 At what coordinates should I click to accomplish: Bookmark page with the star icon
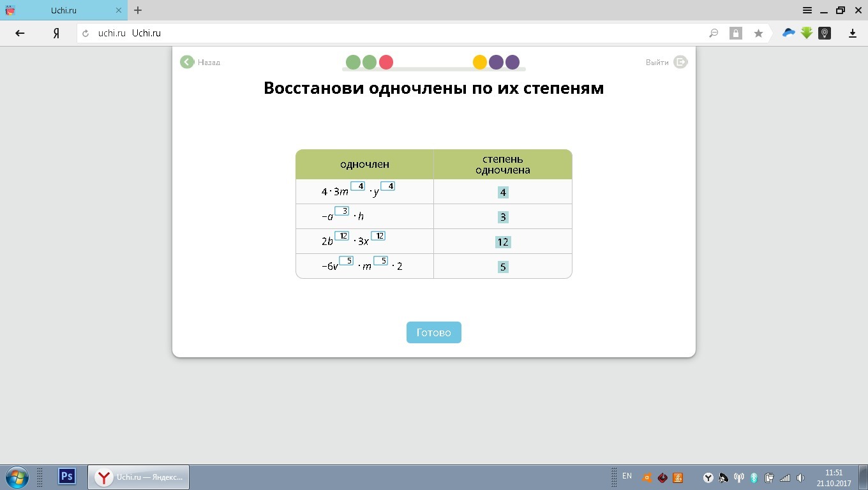pos(758,33)
